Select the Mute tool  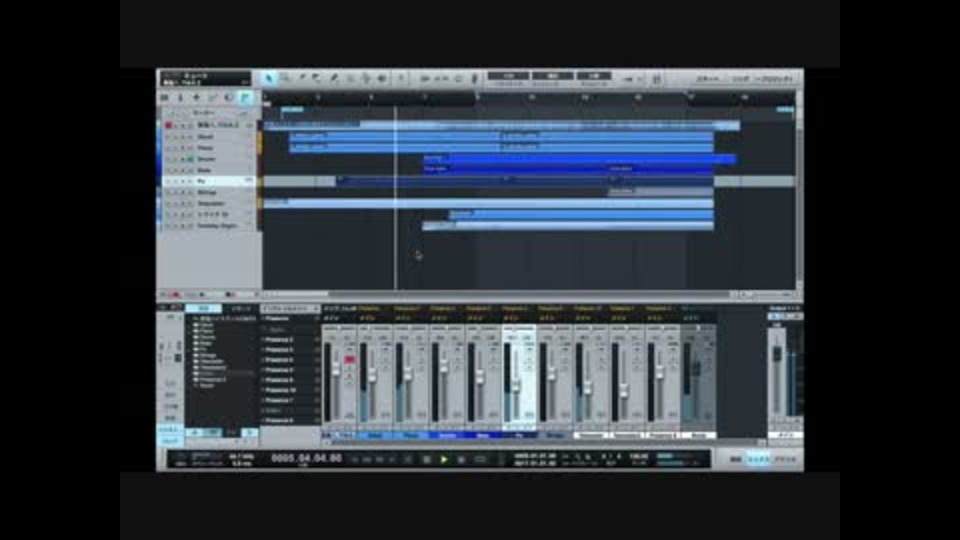[x=350, y=78]
